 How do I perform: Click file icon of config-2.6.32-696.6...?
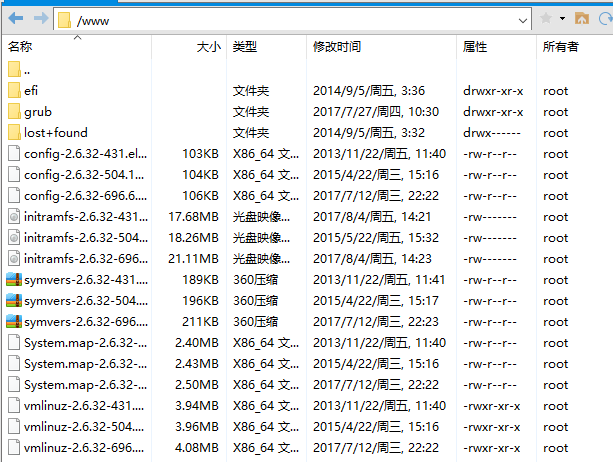click(14, 195)
